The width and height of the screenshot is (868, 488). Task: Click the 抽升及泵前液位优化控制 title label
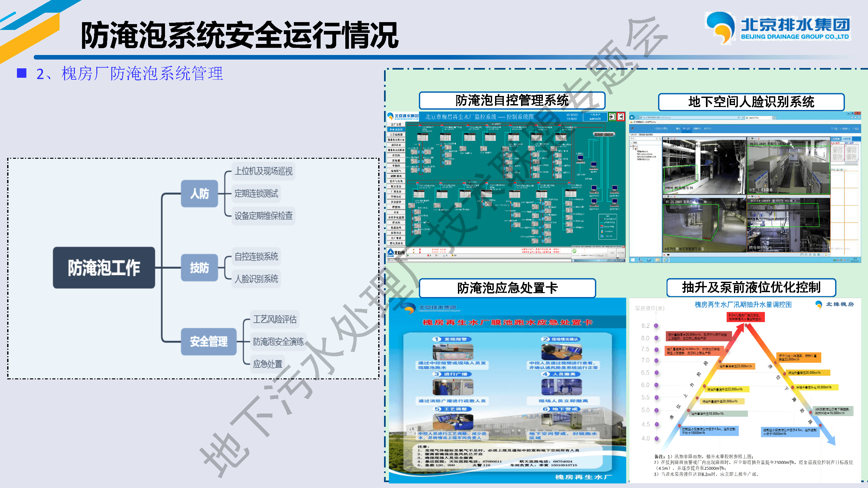(x=751, y=287)
